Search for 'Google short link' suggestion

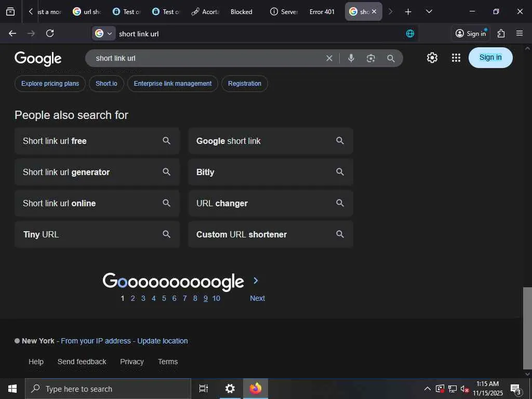click(270, 141)
